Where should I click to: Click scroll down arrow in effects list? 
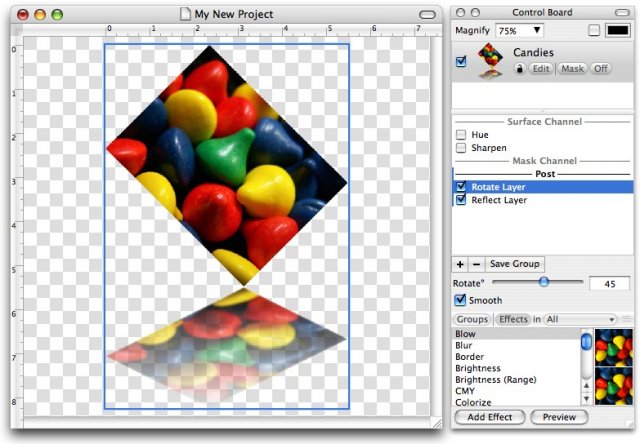pos(586,399)
